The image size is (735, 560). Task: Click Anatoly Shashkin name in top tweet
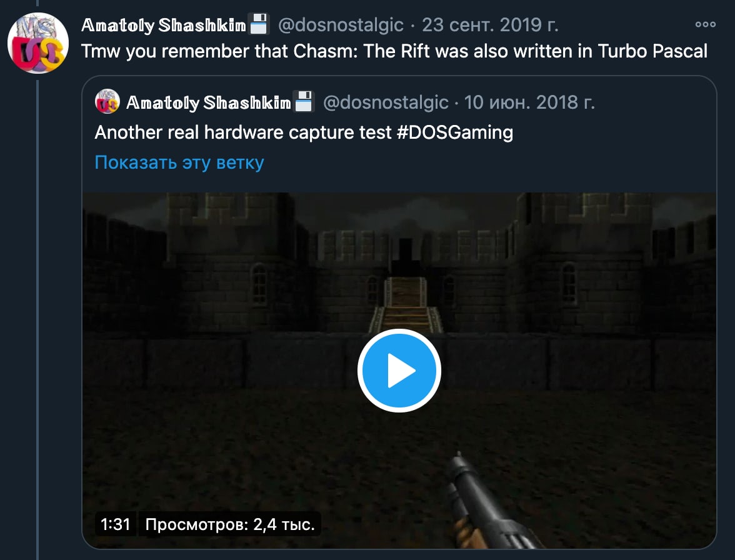[164, 25]
